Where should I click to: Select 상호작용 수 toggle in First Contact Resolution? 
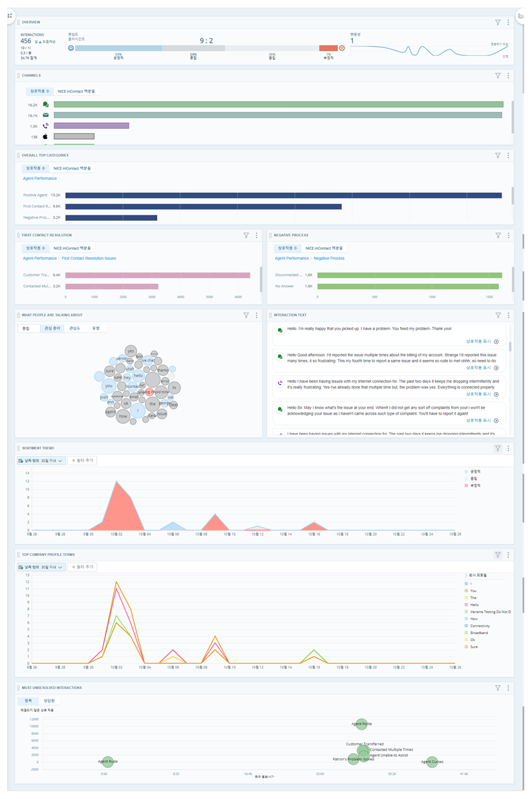tap(34, 248)
